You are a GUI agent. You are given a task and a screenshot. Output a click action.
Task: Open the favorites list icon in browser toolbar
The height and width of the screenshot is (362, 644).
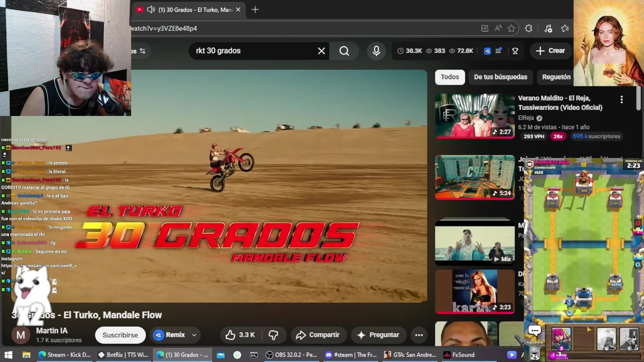tap(565, 29)
